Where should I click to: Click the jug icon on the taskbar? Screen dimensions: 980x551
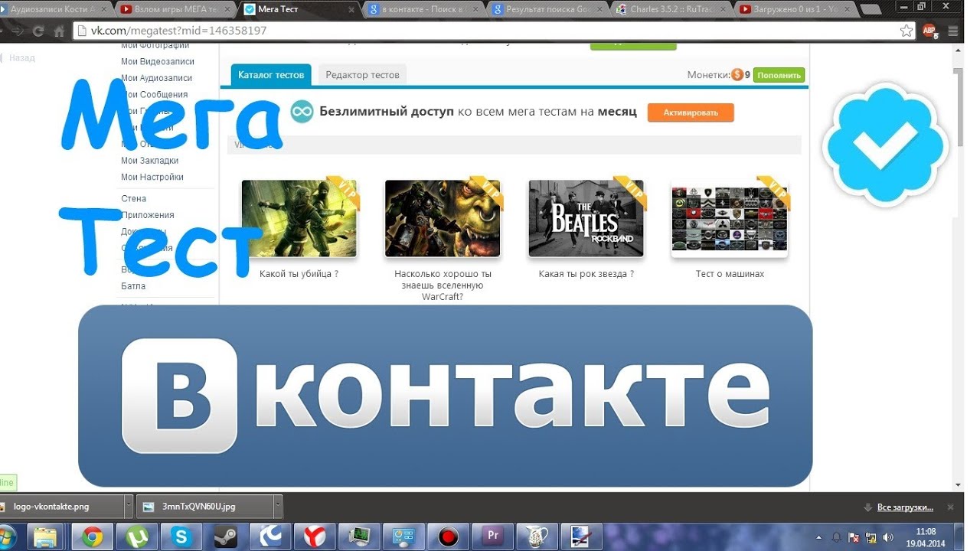click(536, 536)
